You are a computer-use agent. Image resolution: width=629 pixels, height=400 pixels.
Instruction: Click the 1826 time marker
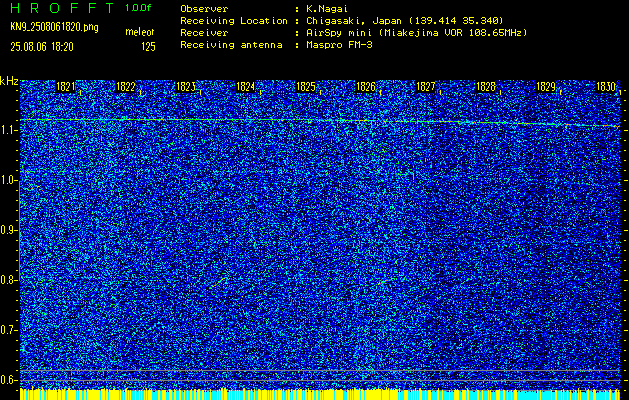point(366,87)
